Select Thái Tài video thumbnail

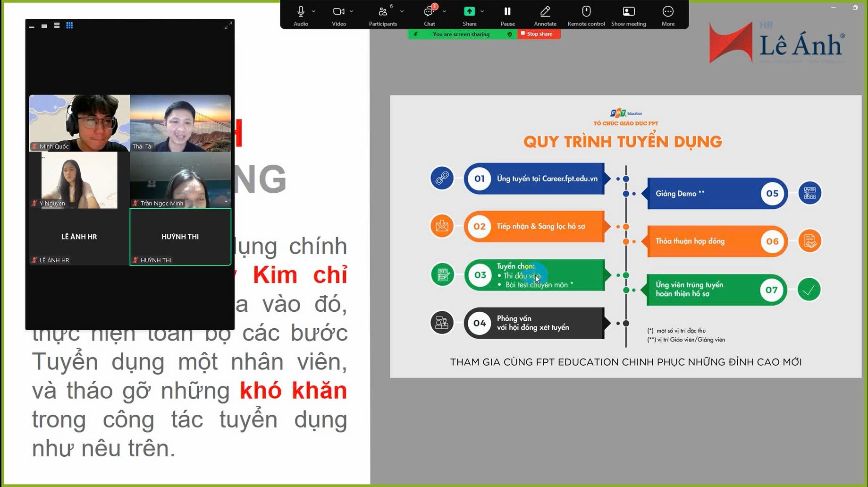coord(180,123)
